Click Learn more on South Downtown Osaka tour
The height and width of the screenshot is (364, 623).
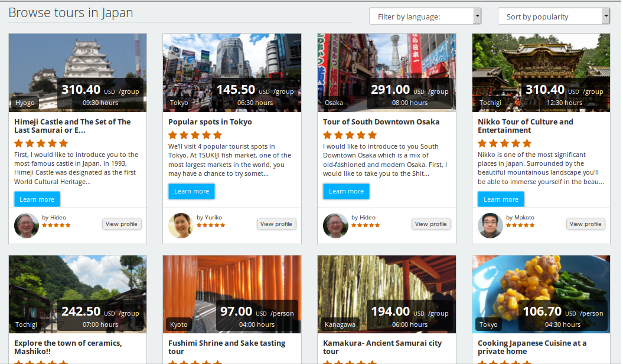[346, 191]
